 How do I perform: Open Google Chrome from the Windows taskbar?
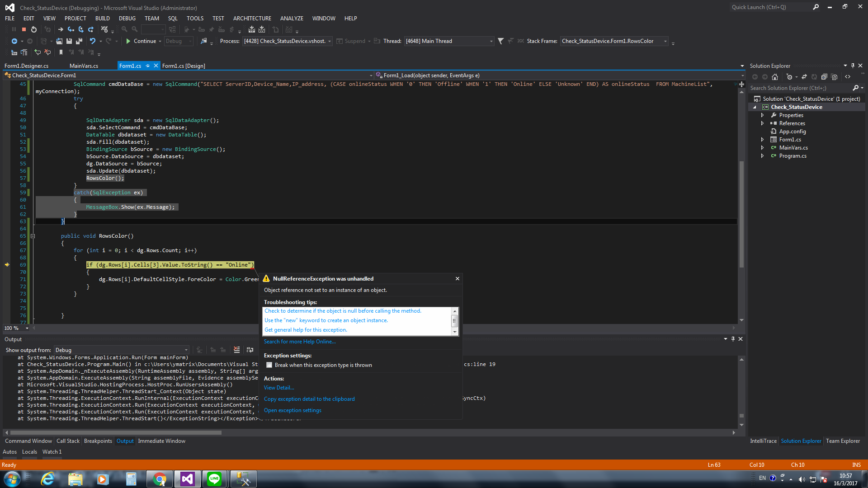pos(159,479)
